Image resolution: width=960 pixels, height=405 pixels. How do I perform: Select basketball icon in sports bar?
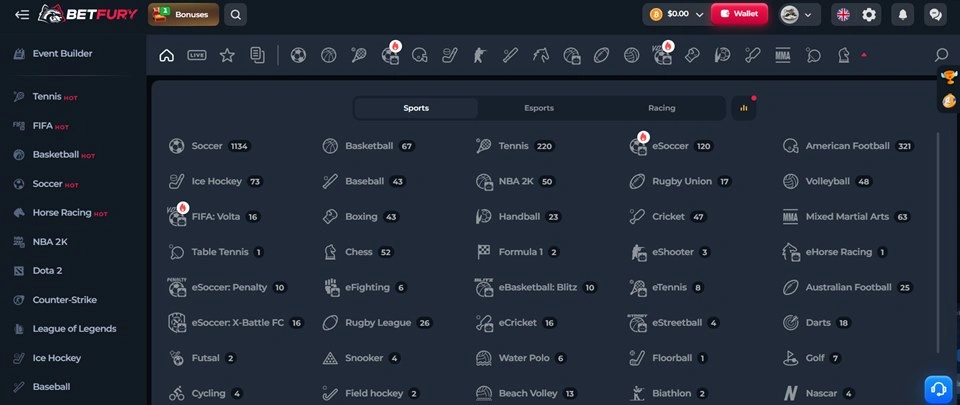(329, 55)
